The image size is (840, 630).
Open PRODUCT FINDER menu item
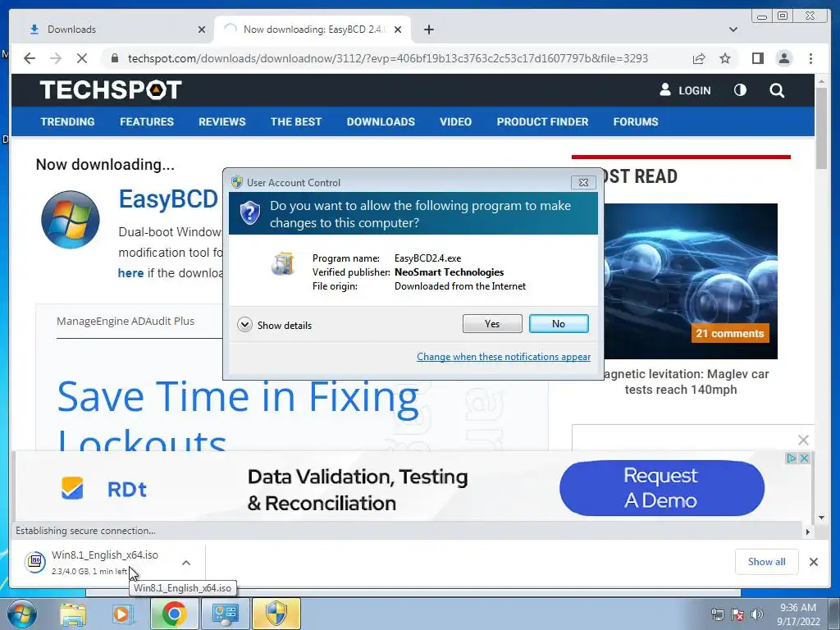point(542,121)
